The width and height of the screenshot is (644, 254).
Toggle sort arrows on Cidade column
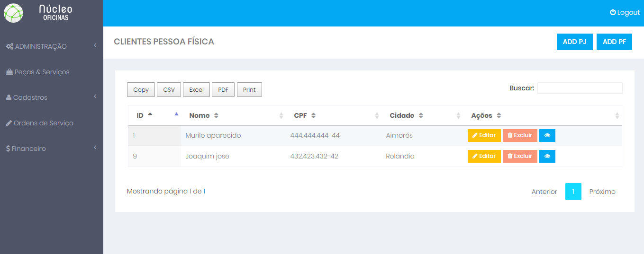[421, 115]
